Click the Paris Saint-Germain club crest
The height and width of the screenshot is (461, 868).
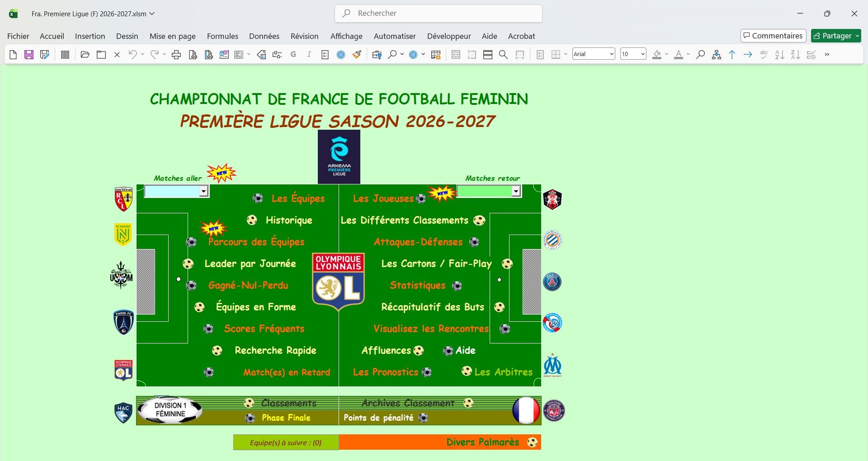click(x=552, y=282)
